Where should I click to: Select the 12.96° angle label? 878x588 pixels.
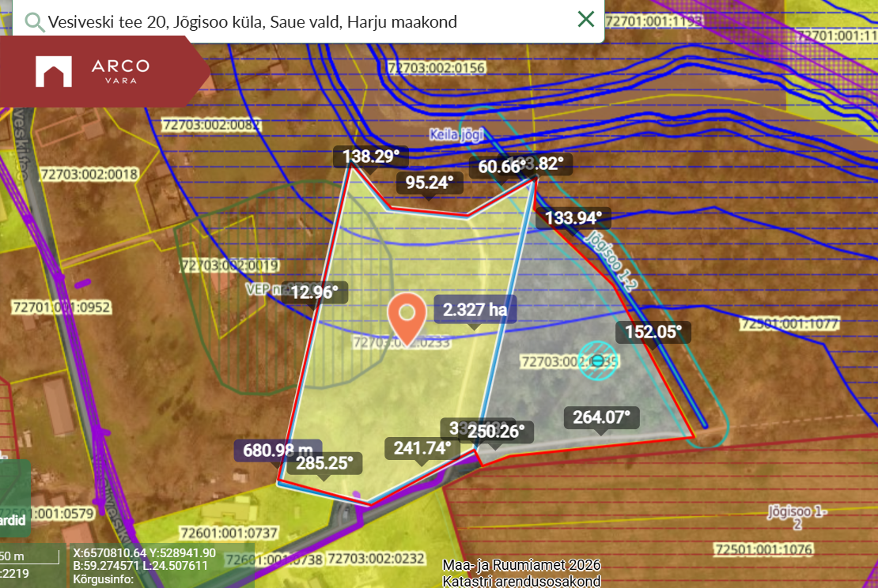tap(314, 292)
